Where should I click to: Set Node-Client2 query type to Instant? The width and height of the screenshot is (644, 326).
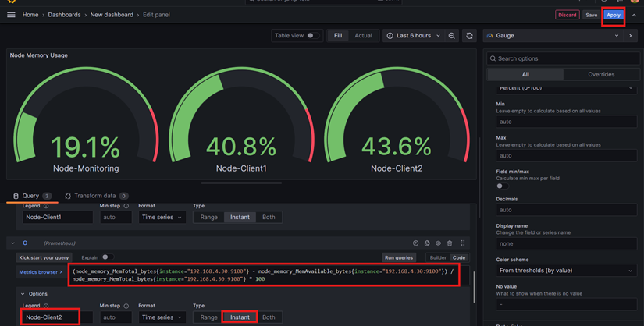tap(240, 317)
